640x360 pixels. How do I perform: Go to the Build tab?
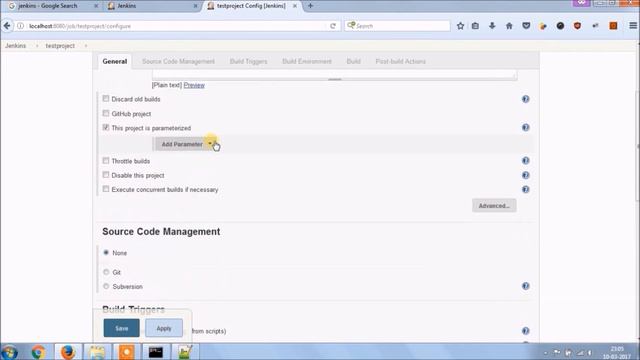click(353, 61)
